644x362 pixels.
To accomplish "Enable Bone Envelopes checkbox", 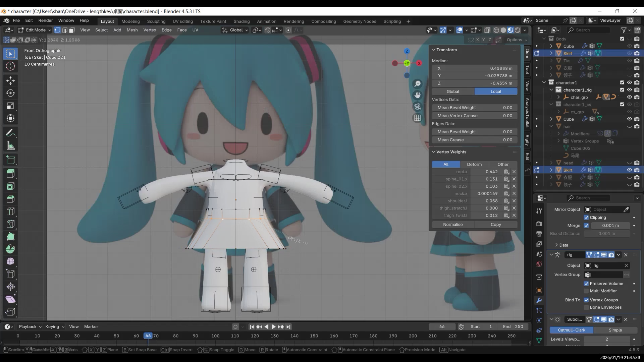I will pos(586,307).
